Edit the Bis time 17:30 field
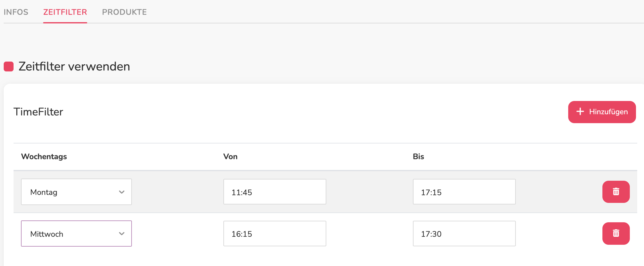 [x=464, y=233]
